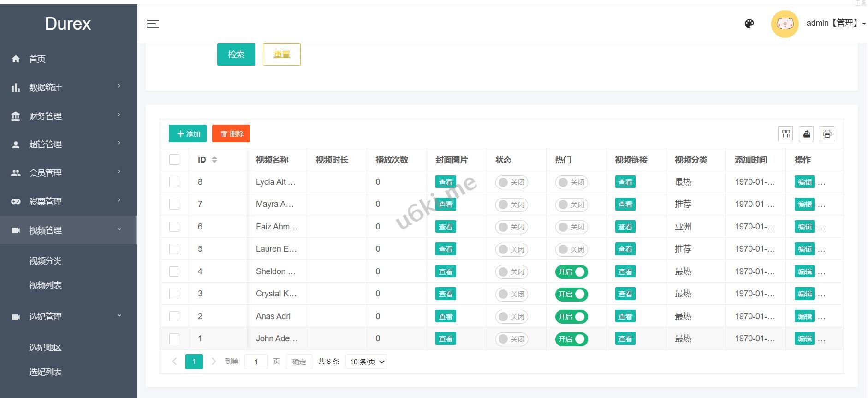Click the home icon beside 首页

(16, 59)
